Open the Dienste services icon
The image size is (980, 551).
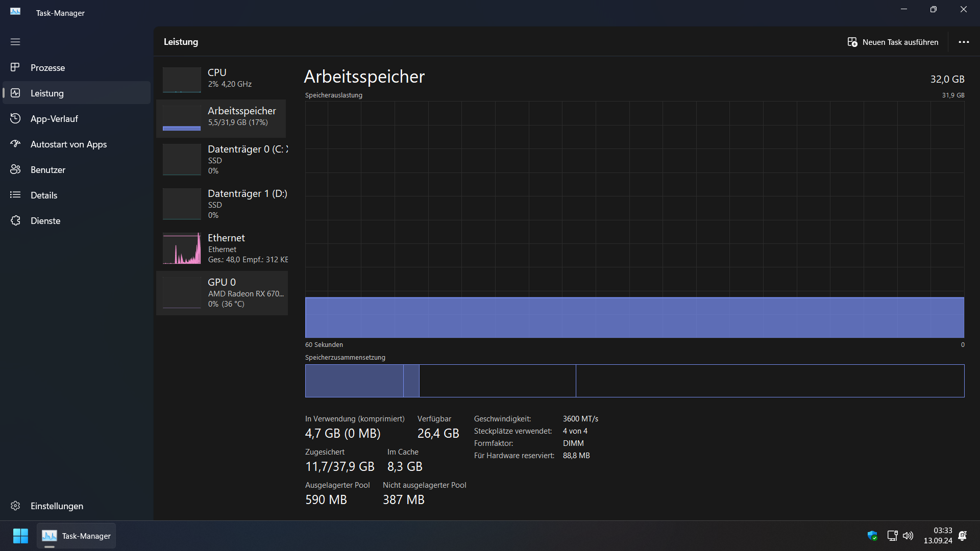[x=15, y=220]
